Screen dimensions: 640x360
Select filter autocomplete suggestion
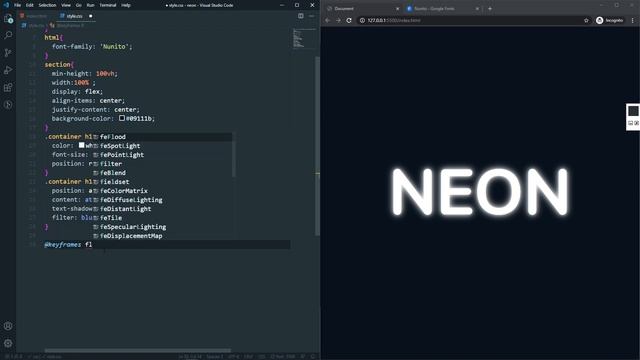pos(162,164)
